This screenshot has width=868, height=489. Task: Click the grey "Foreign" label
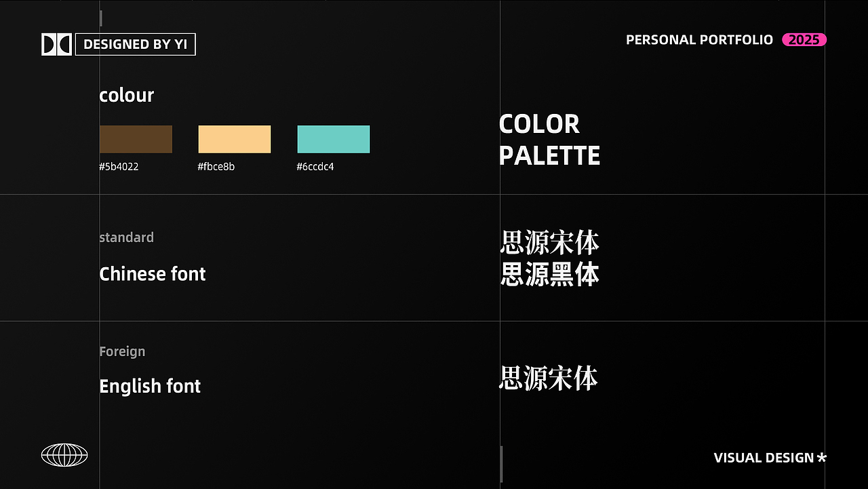click(x=122, y=351)
